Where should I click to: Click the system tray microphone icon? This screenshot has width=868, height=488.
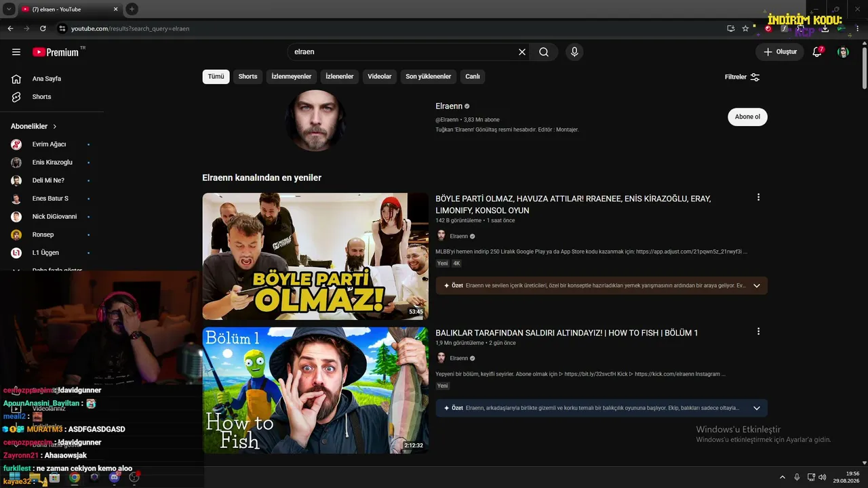tap(797, 477)
